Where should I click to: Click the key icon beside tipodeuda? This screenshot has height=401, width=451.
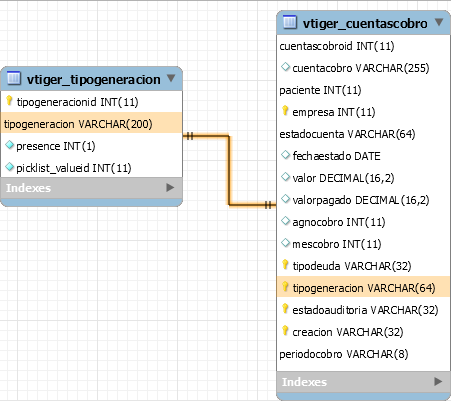[285, 264]
